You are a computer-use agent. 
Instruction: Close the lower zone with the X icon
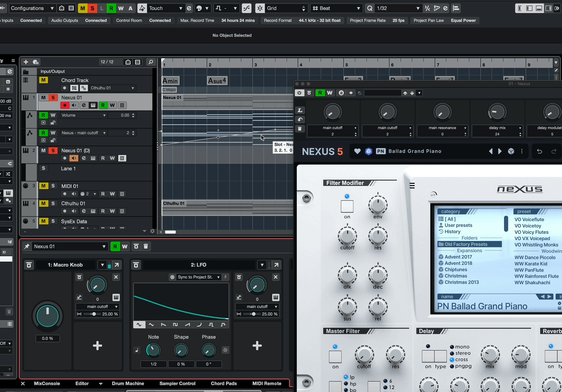click(23, 383)
